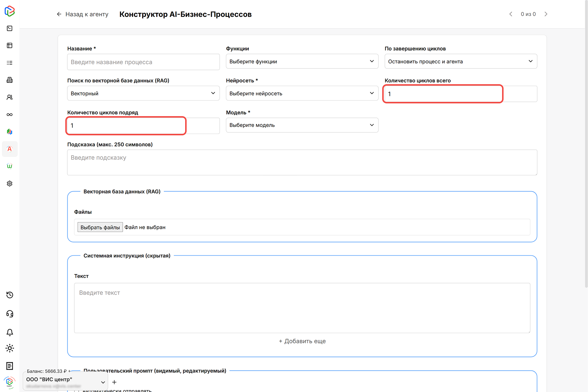Open the Модель dropdown
Screen dimensions: 588x392
(x=302, y=125)
